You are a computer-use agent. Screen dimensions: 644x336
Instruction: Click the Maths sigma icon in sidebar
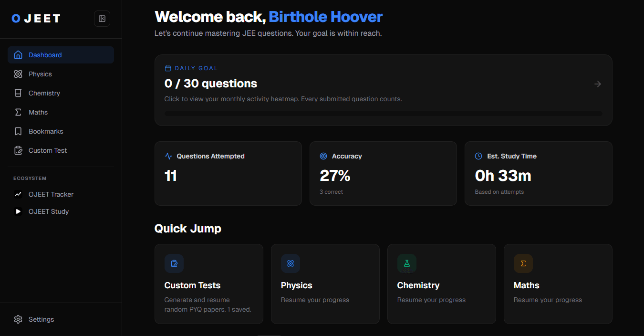18,112
